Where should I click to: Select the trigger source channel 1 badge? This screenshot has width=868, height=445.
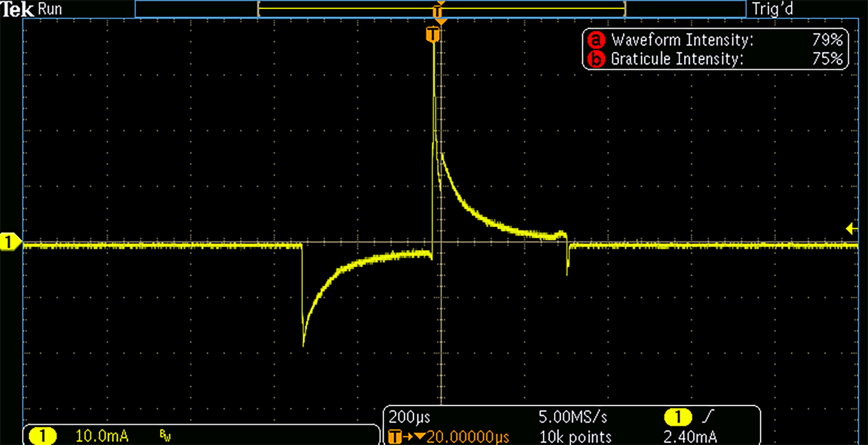click(x=677, y=417)
